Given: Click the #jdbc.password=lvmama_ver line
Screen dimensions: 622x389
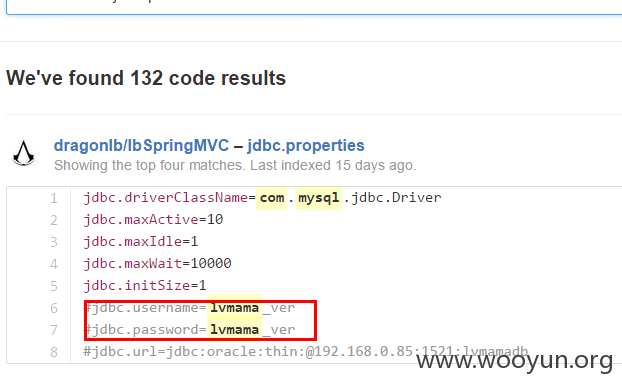Looking at the screenshot, I should [189, 330].
